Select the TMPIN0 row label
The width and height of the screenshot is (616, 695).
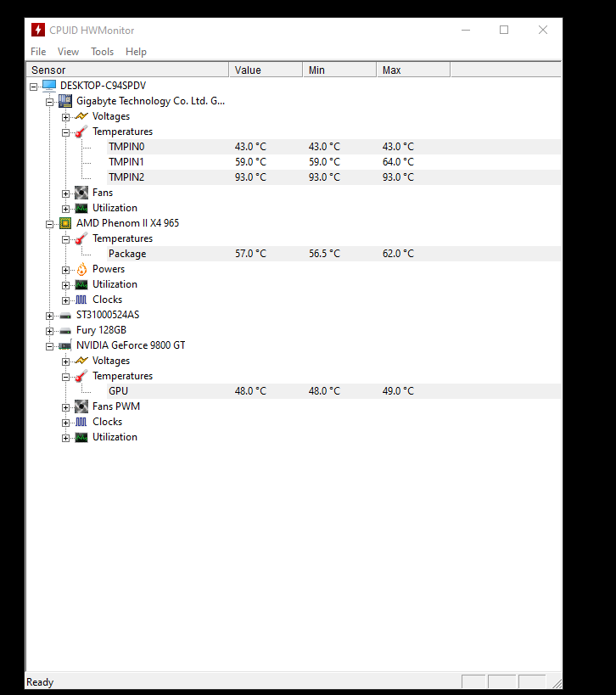tap(126, 147)
